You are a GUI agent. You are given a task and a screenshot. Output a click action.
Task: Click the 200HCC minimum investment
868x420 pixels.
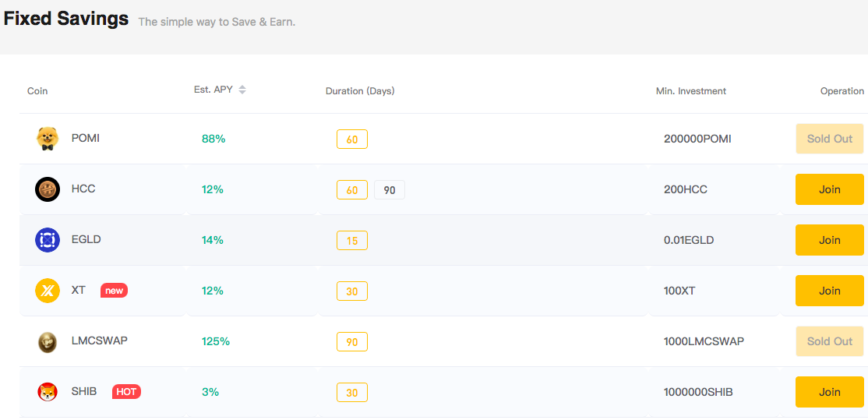(x=686, y=189)
